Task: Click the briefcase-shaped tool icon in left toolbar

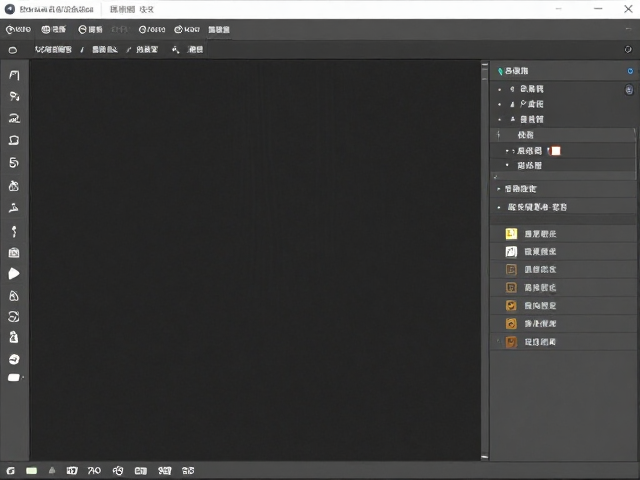Action: tap(14, 253)
